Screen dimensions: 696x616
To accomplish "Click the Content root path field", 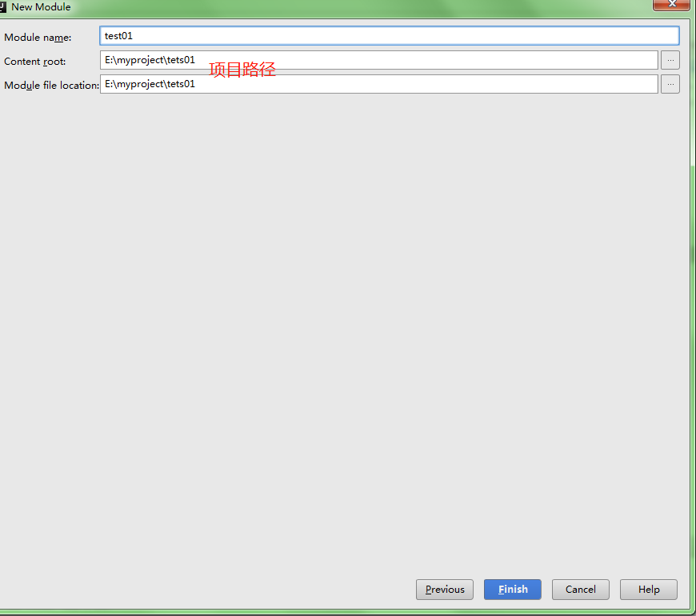I will 378,60.
